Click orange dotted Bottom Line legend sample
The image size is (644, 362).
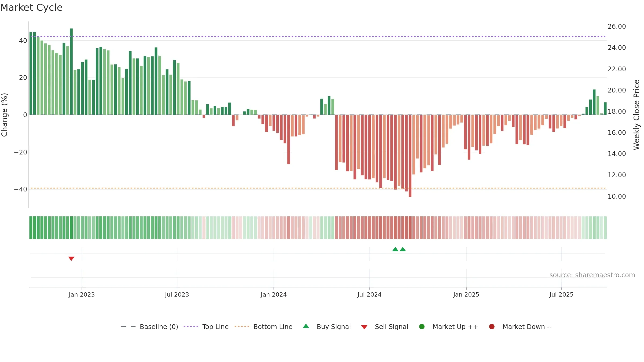242,327
